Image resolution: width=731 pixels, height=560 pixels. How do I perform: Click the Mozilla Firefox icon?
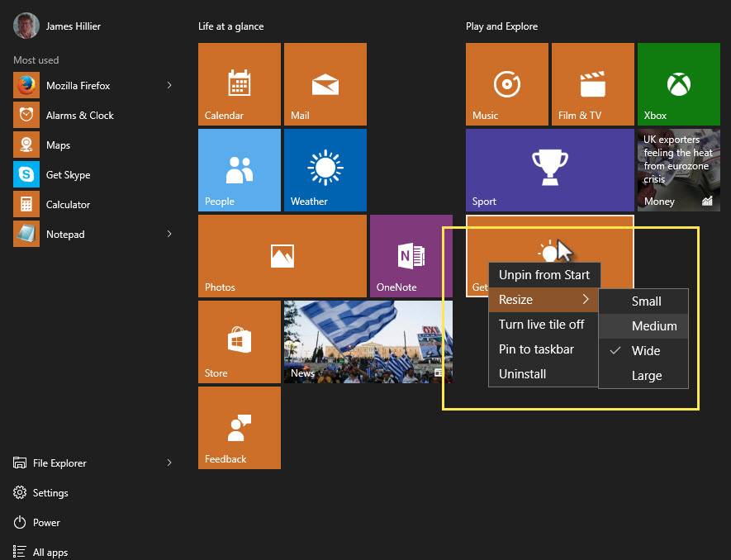tap(26, 85)
